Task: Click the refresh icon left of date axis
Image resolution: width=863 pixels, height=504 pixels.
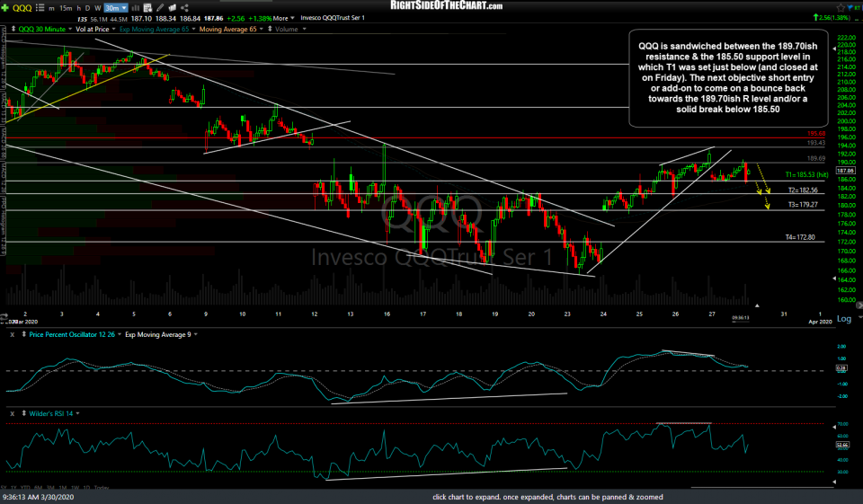Action: (4, 317)
